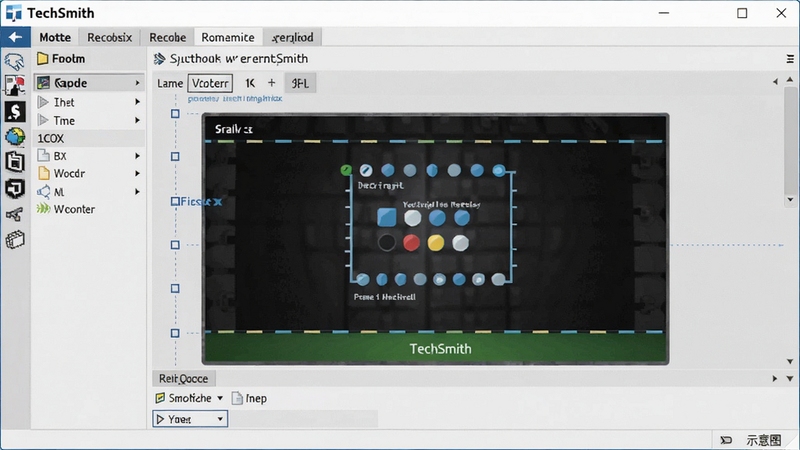Screen dimensions: 800x450
Task: Select the cursor hand tool in sidebar
Action: (14, 62)
